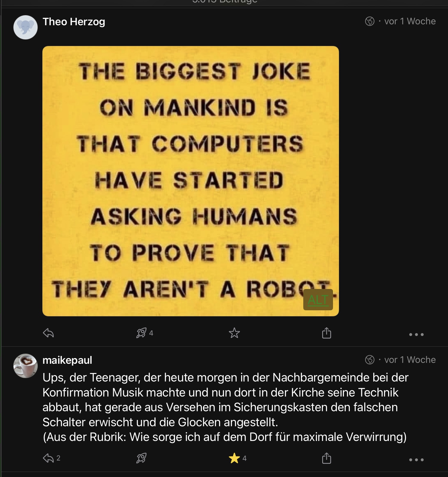Open more options for Theo Herzog's post
Viewport: 448px width, 477px height.
(416, 334)
